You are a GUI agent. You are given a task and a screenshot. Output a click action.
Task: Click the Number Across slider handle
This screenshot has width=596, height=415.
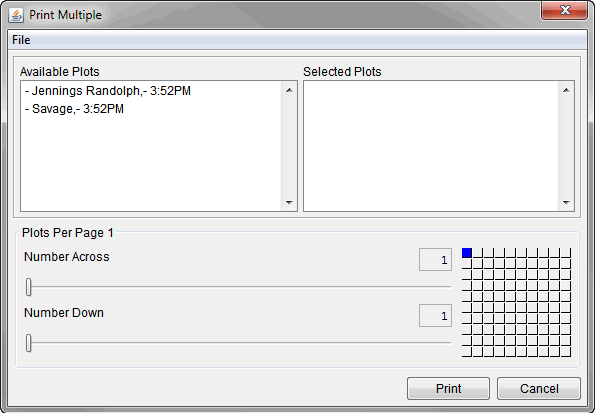tap(29, 287)
